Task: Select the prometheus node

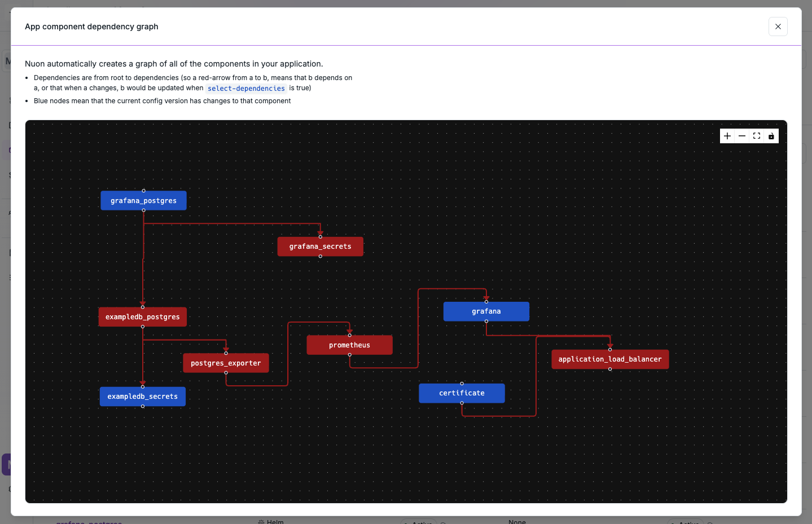Action: coord(349,345)
